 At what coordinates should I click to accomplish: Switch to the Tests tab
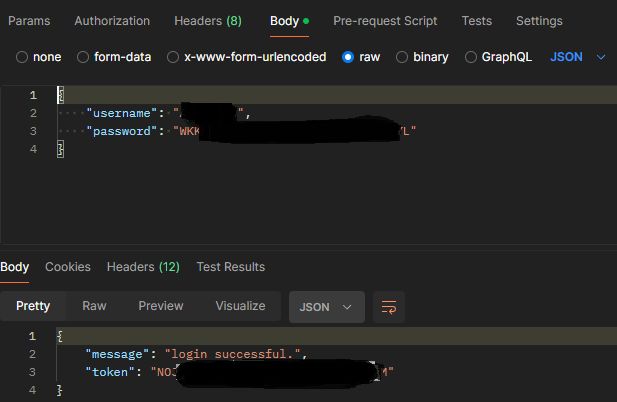click(x=477, y=21)
